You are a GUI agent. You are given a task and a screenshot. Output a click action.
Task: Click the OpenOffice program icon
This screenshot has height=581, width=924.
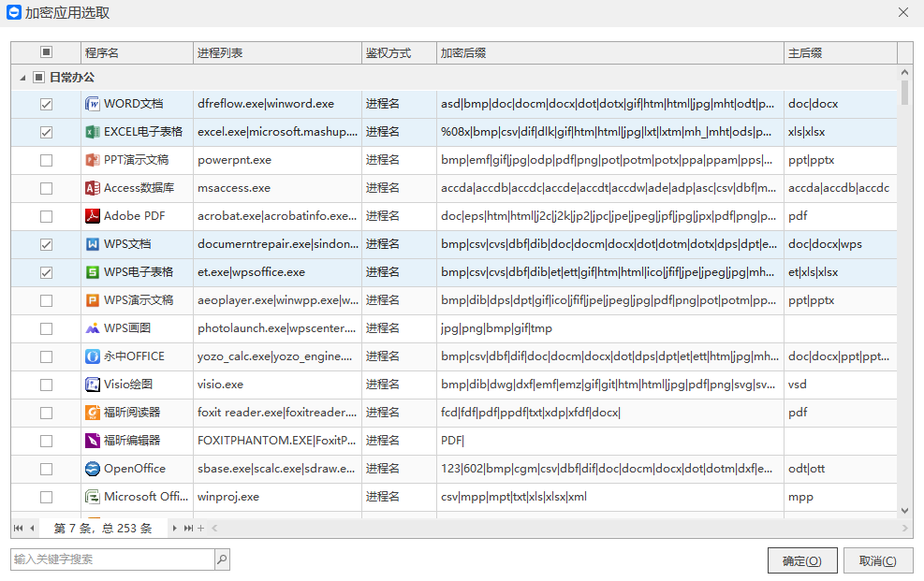point(93,469)
